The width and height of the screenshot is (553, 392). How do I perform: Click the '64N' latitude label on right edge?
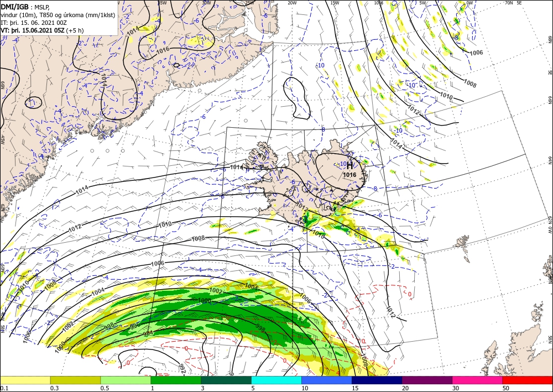(x=550, y=160)
